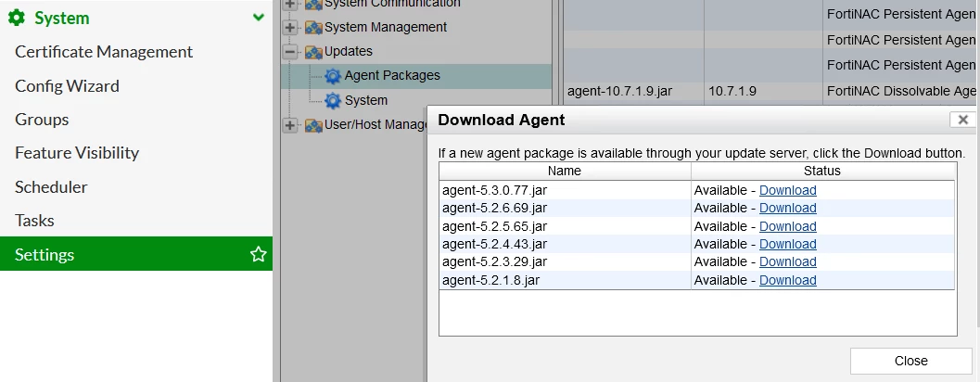Open Scheduler menu item

coord(51,187)
